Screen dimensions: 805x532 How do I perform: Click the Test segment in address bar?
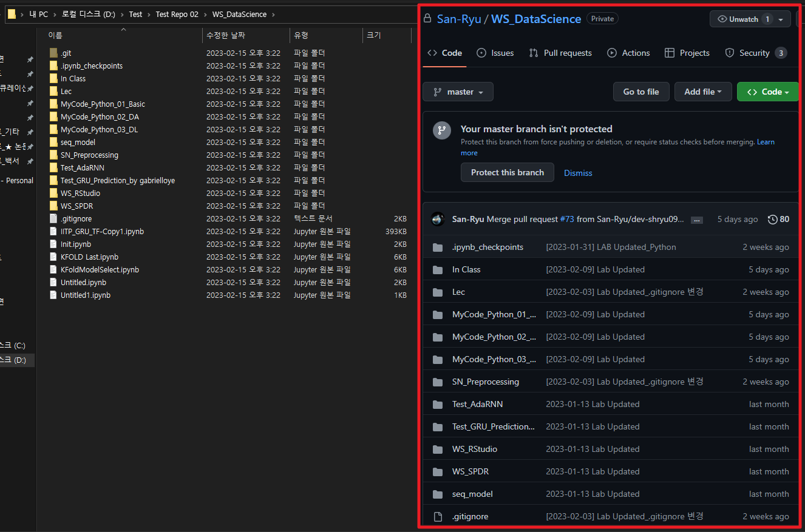pos(135,14)
